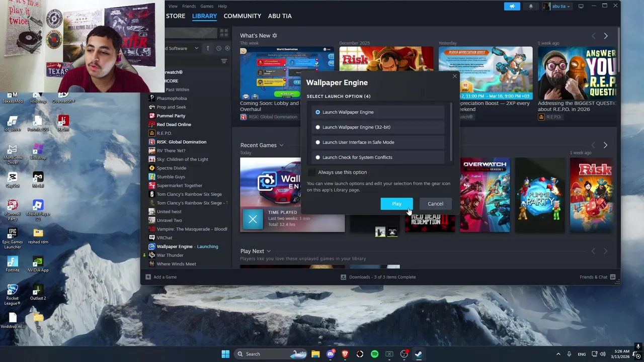Screen dimensions: 644x362
Task: Open the CapCut desktop shortcut
Action: [13, 179]
